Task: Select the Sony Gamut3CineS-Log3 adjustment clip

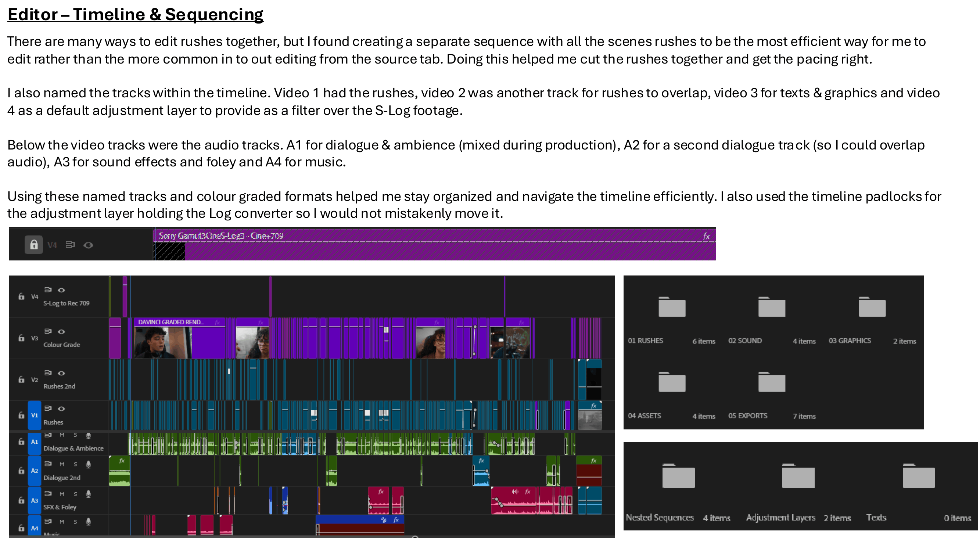Action: point(435,244)
